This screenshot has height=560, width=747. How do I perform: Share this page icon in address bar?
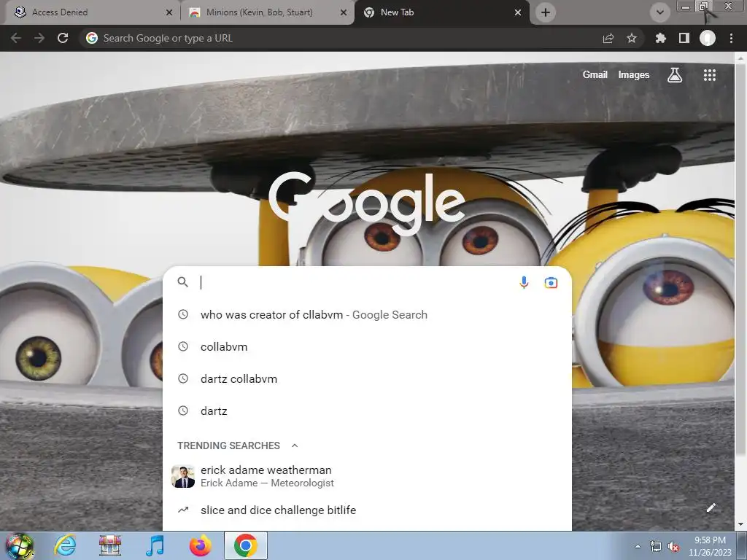(608, 38)
